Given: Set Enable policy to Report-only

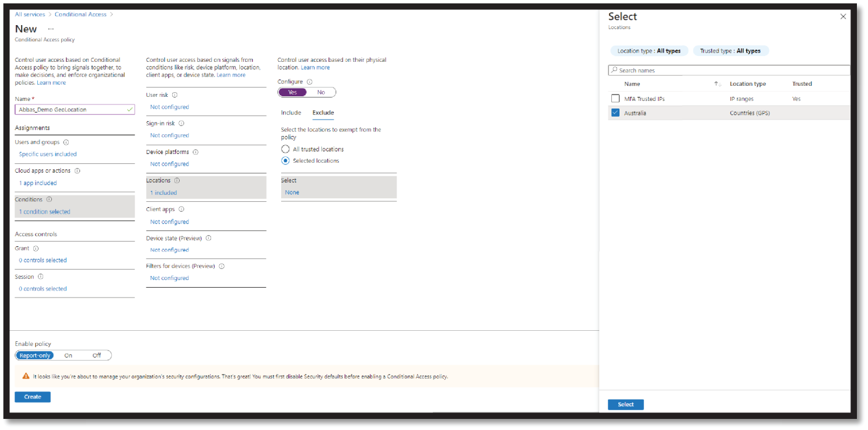Looking at the screenshot, I should tap(34, 355).
